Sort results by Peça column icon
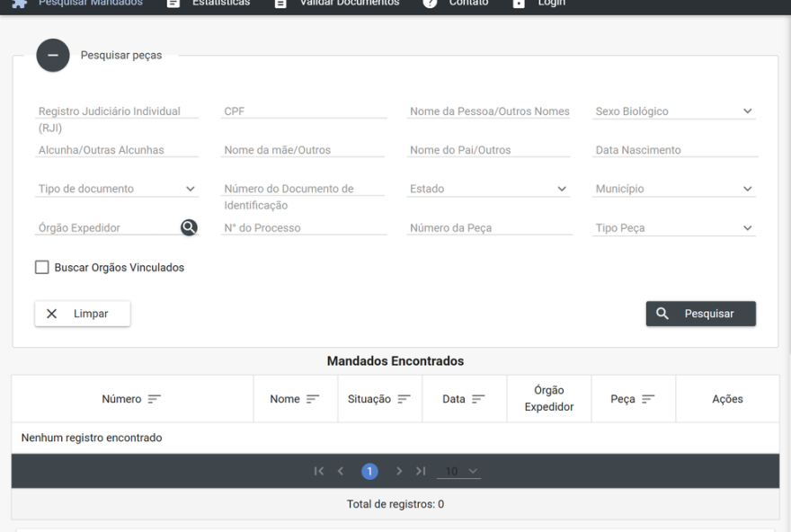Image resolution: width=791 pixels, height=532 pixels. pyautogui.click(x=647, y=399)
